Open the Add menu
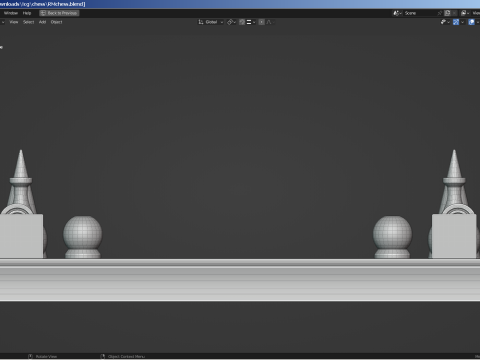Screen dimensions: 480x360 pos(42,22)
